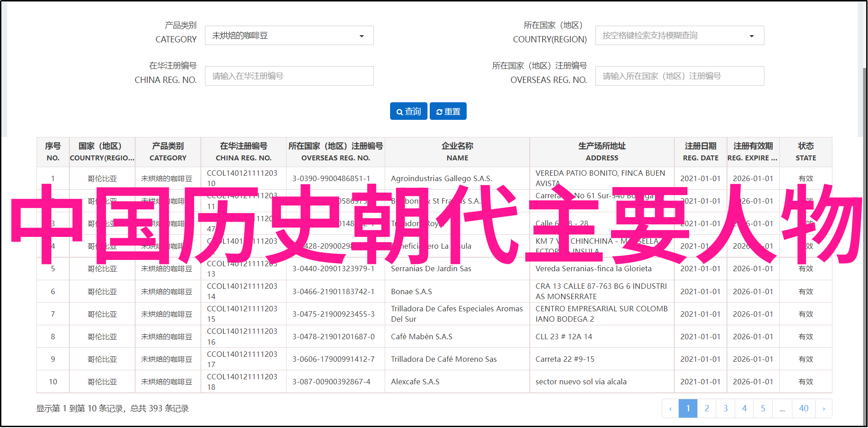Focus the CHINA REG. NO. input field

coord(289,76)
